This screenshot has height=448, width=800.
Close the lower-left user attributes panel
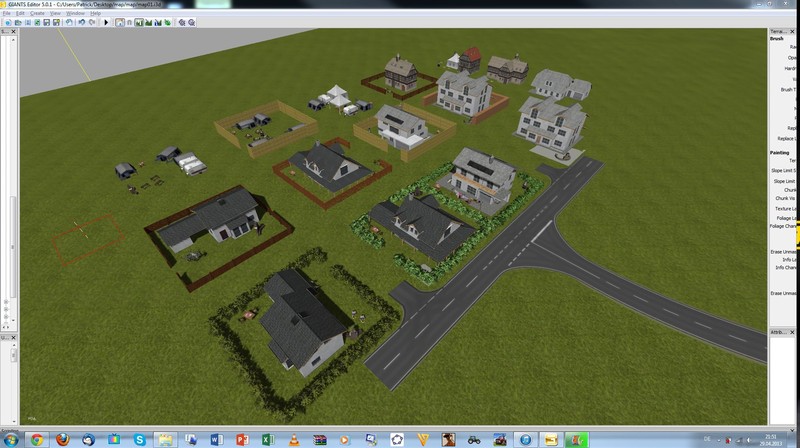(x=14, y=338)
